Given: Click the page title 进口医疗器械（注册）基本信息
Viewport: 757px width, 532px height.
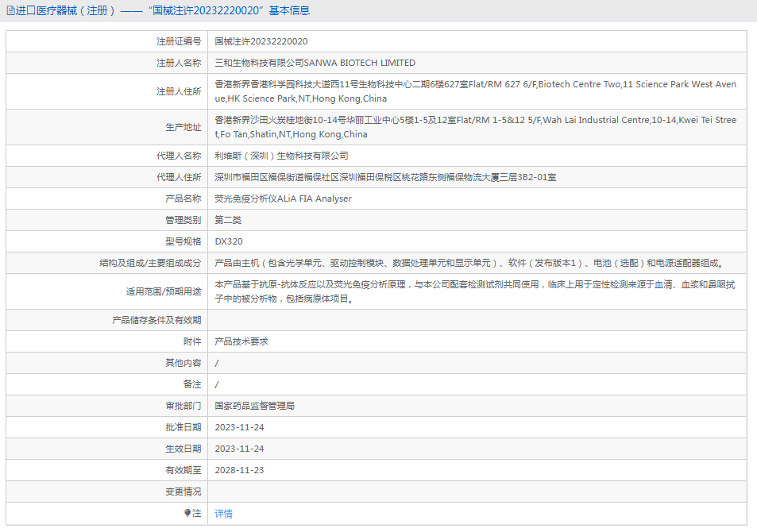Looking at the screenshot, I should click(163, 10).
